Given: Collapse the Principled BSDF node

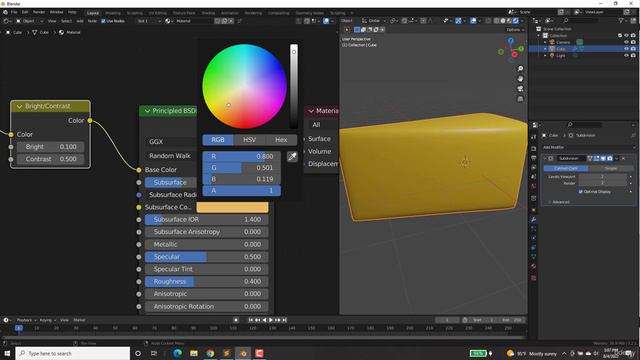Looking at the screenshot, I should click(x=147, y=111).
